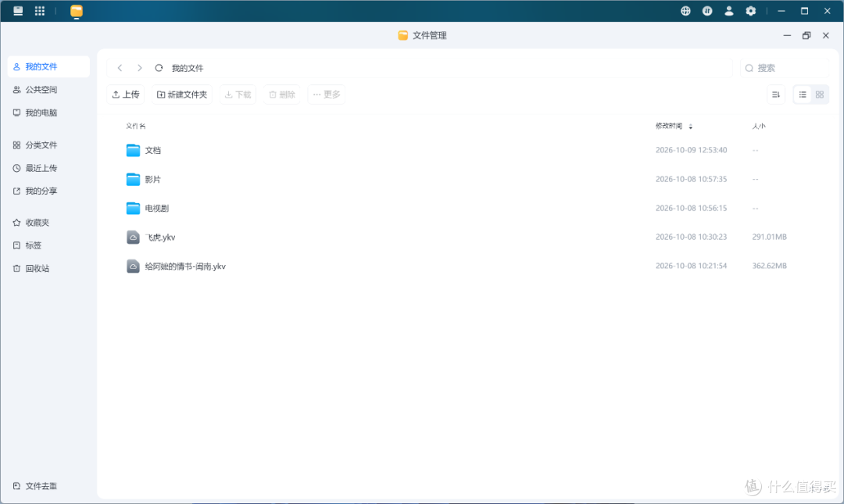The image size is (844, 504).
Task: Select the 给阿嬷的情书-闽南.ykv file icon
Action: (133, 266)
